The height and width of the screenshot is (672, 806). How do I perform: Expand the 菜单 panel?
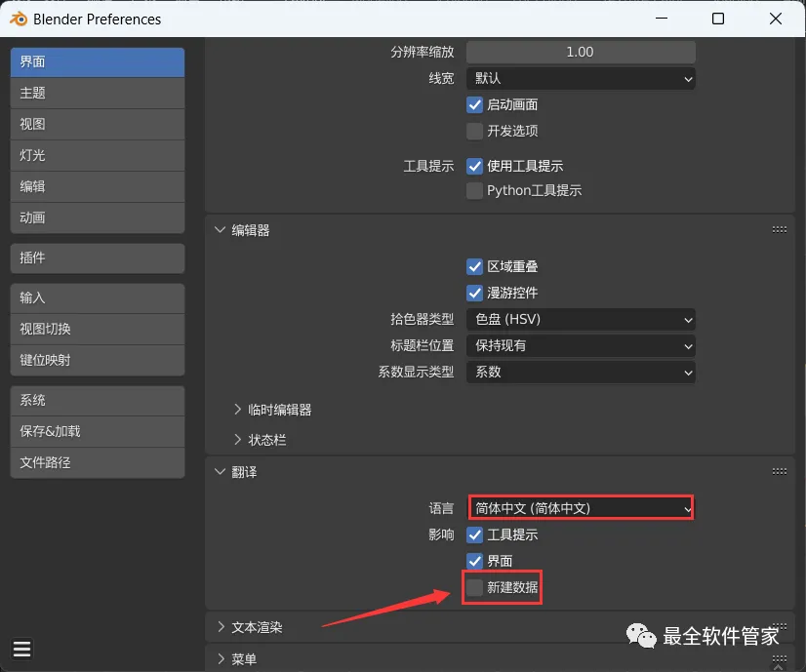coord(222,658)
